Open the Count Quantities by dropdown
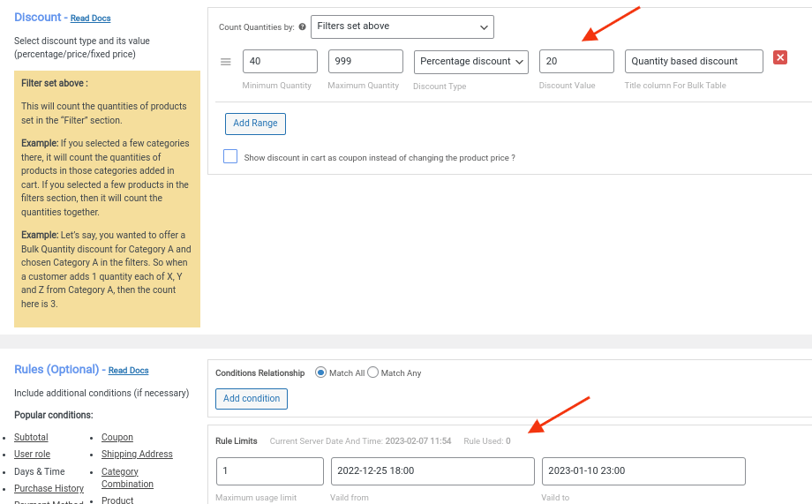 (402, 26)
